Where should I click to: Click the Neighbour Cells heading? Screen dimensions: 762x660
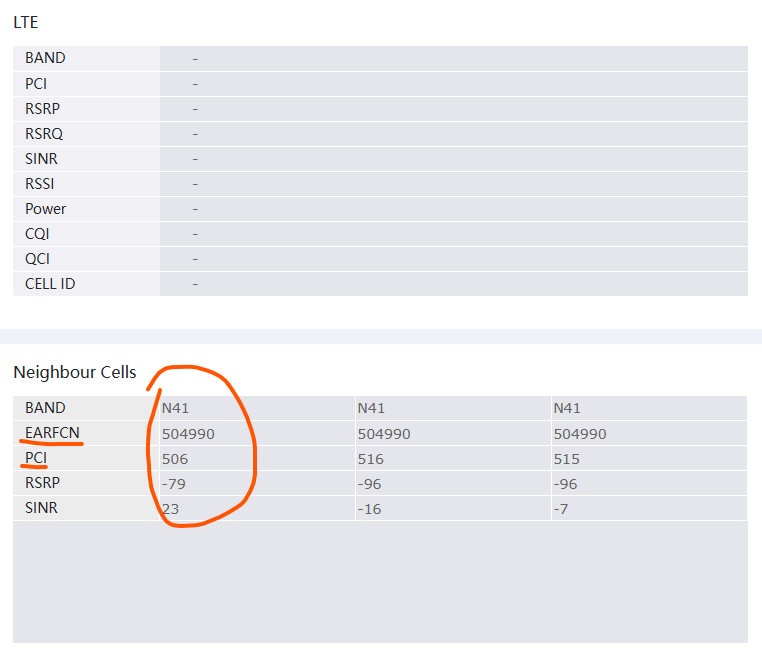75,372
